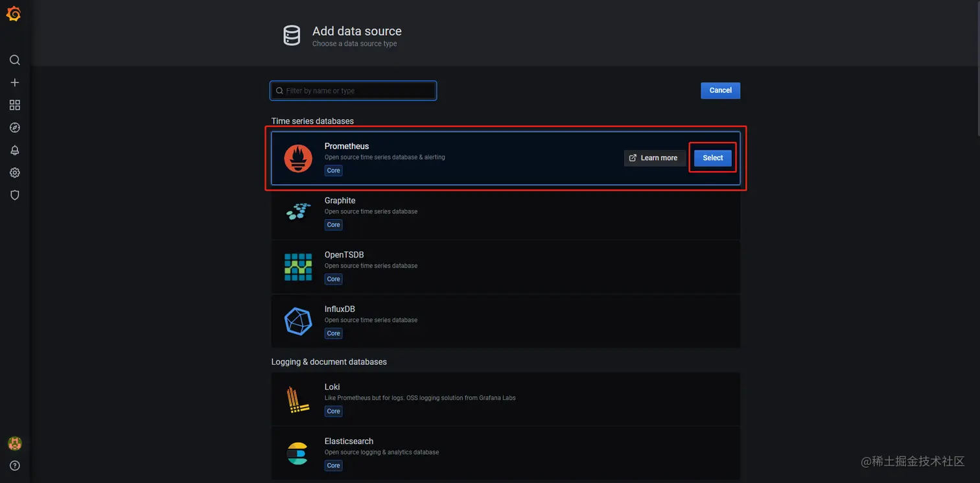Open the Server Admin shield icon
980x483 pixels.
pyautogui.click(x=15, y=195)
